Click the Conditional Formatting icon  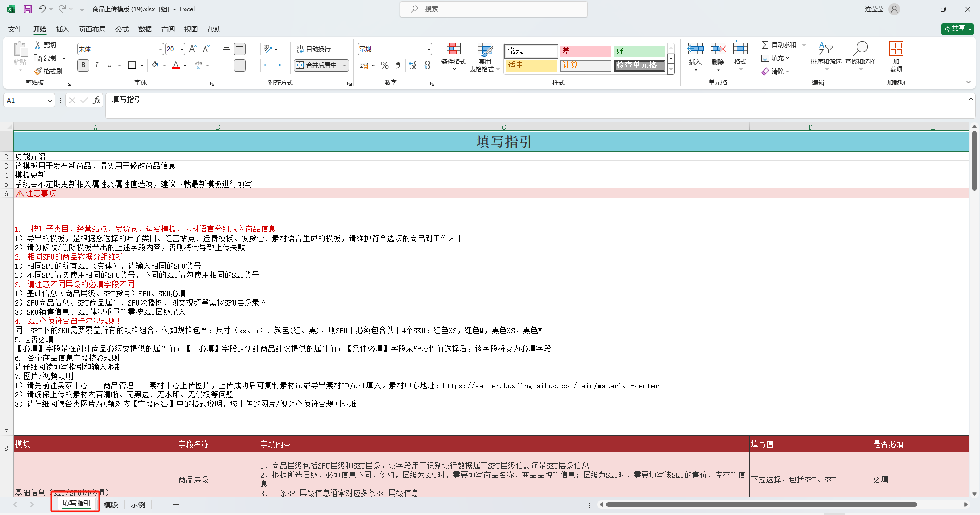[x=453, y=49]
